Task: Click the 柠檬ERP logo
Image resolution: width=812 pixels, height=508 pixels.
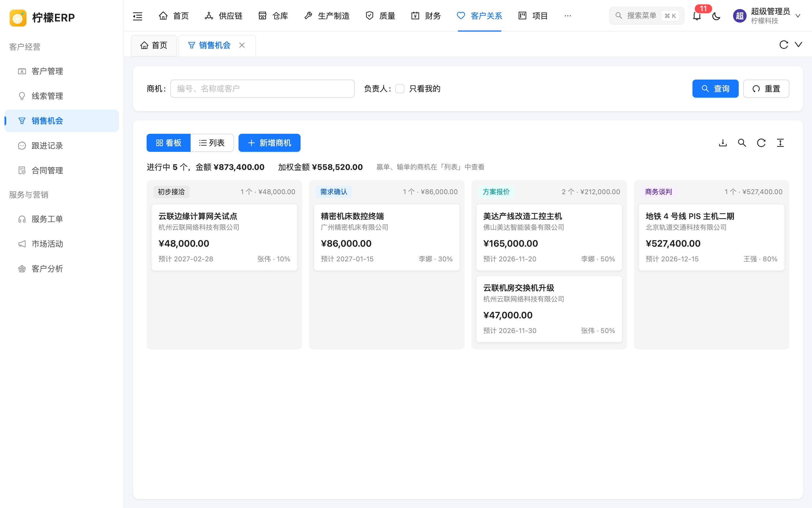Action: 42,17
